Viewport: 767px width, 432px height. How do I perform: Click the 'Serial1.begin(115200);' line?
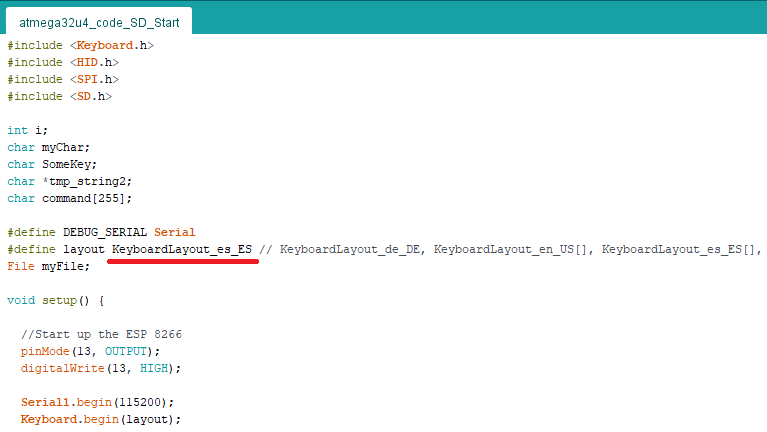[97, 402]
